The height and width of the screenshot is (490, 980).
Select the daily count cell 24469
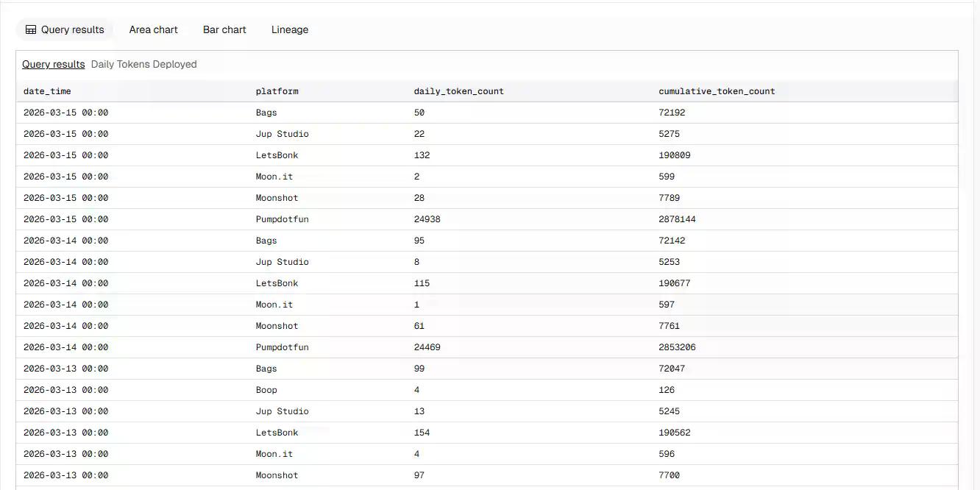tap(427, 347)
